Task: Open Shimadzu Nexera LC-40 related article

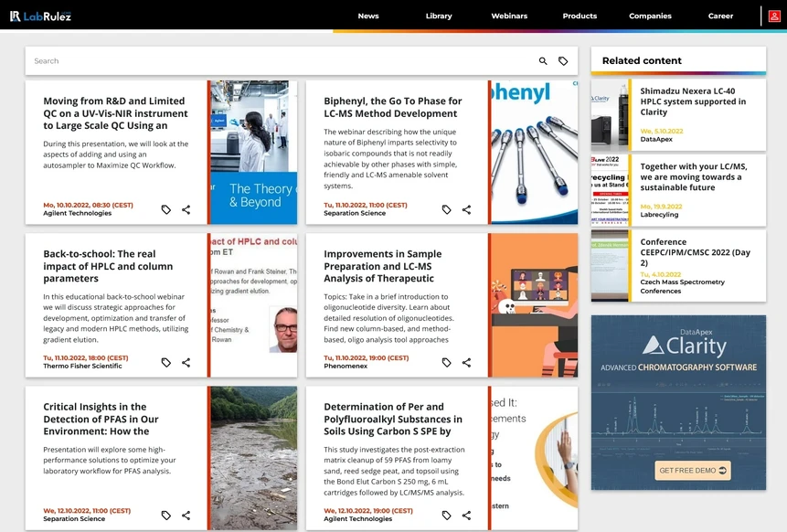Action: click(x=693, y=101)
